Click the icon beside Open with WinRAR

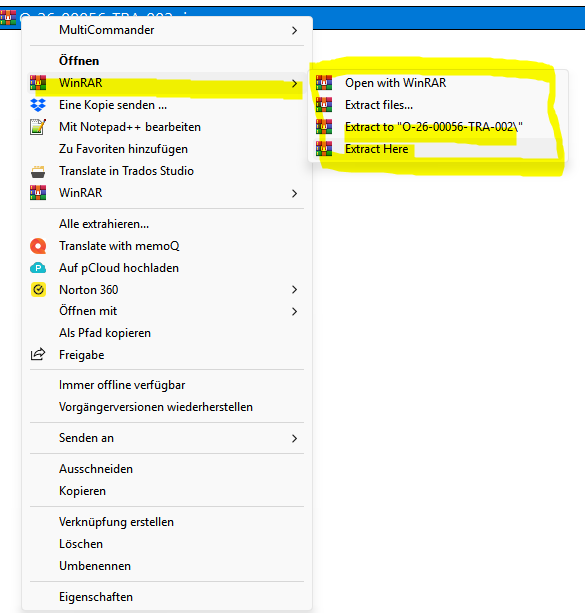pyautogui.click(x=324, y=83)
